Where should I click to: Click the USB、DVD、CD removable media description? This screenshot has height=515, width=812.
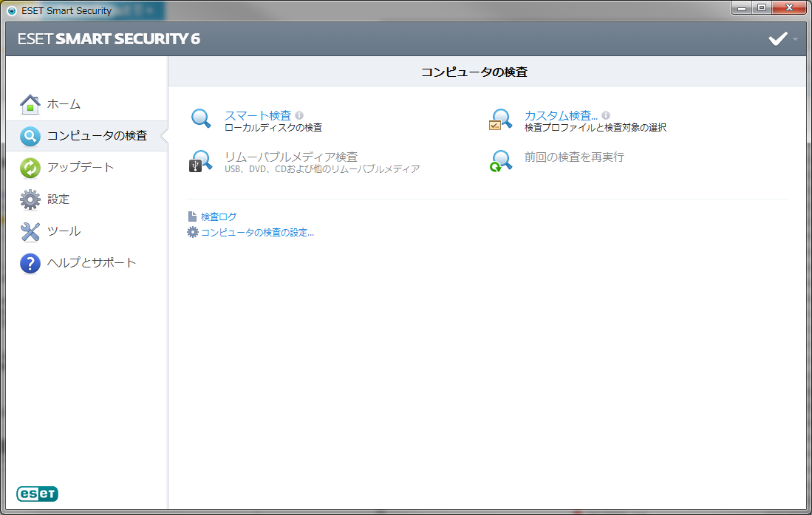coord(322,169)
